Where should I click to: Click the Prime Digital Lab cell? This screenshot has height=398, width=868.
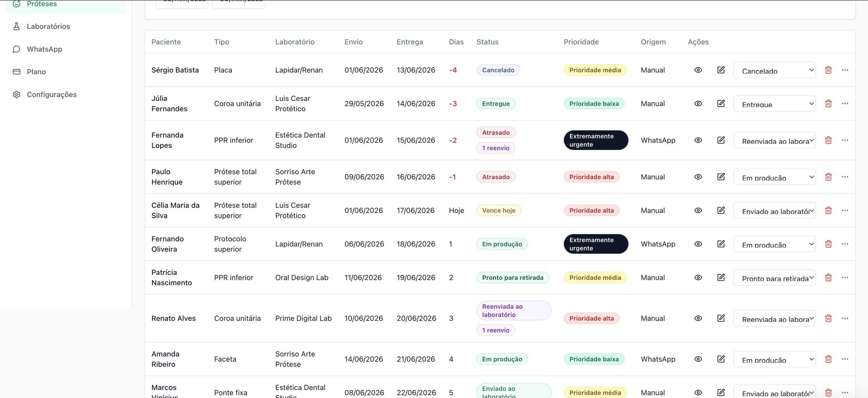tap(303, 318)
